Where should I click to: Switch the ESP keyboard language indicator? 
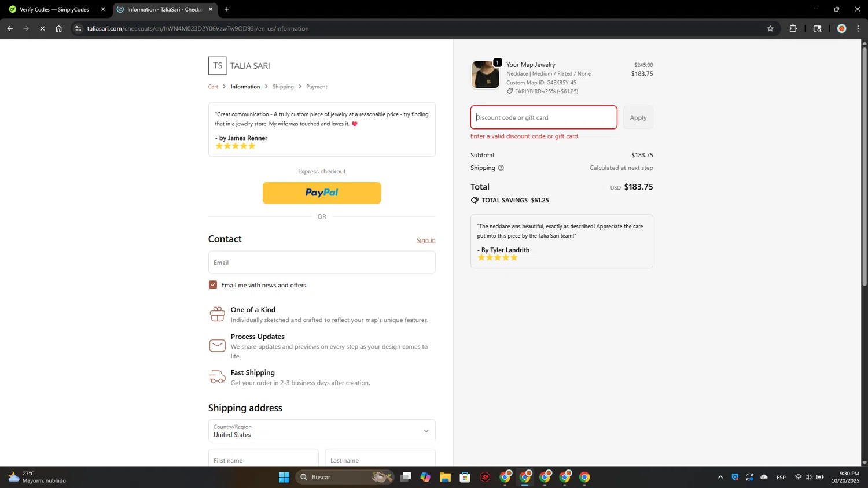click(x=781, y=477)
